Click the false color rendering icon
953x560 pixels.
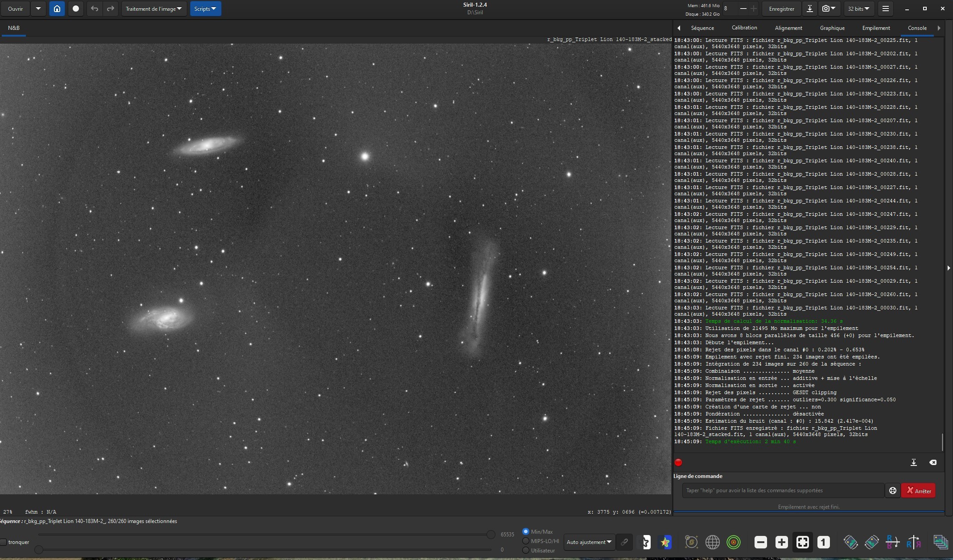tap(665, 542)
